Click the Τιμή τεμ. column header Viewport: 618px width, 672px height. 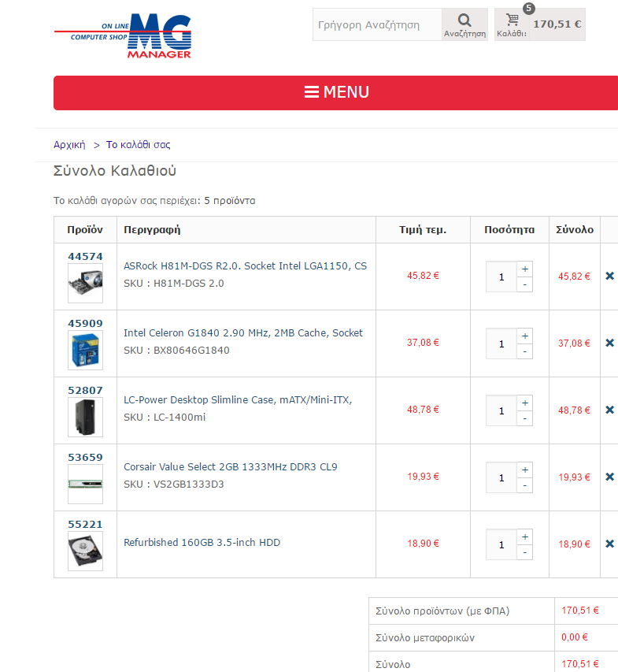click(423, 230)
